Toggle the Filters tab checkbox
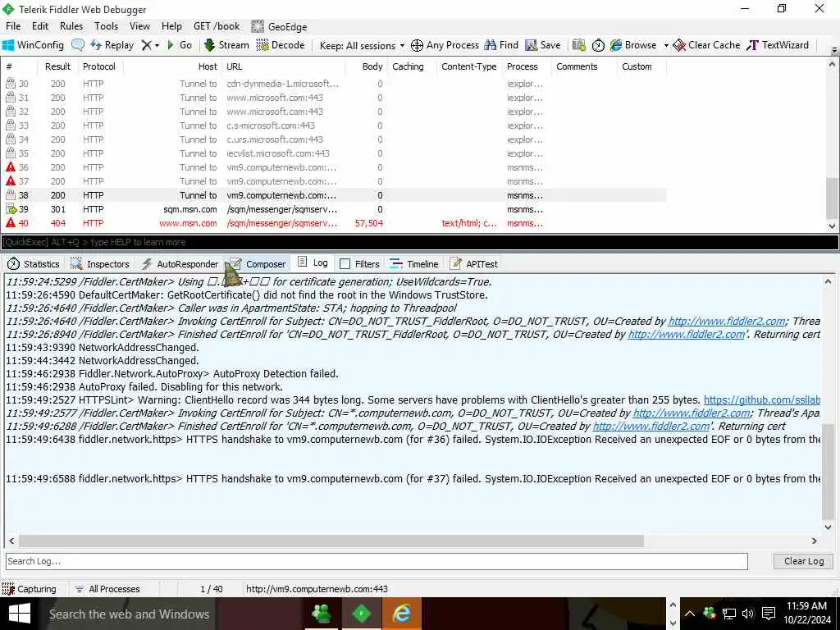 (x=345, y=264)
